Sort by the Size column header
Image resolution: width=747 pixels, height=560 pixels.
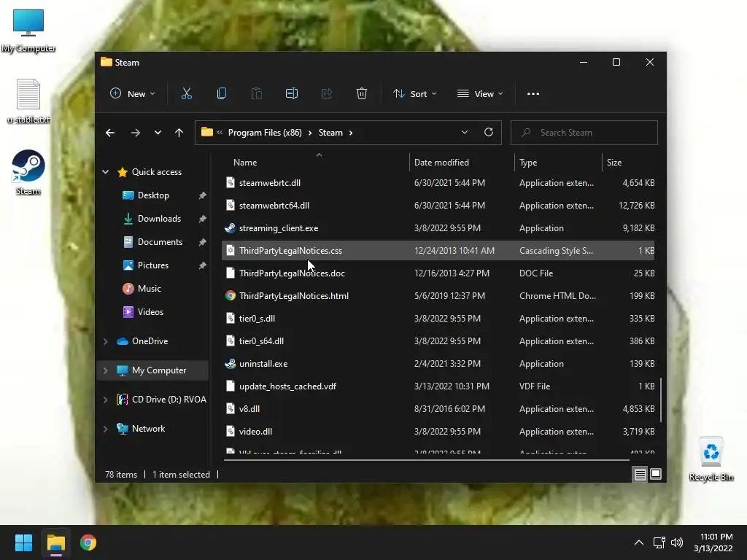tap(629, 163)
